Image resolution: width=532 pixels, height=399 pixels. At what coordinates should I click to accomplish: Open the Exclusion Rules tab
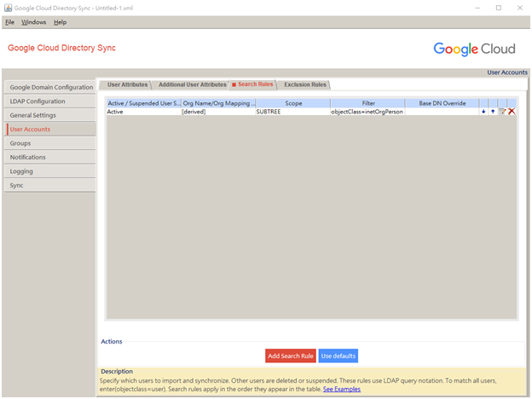point(304,84)
